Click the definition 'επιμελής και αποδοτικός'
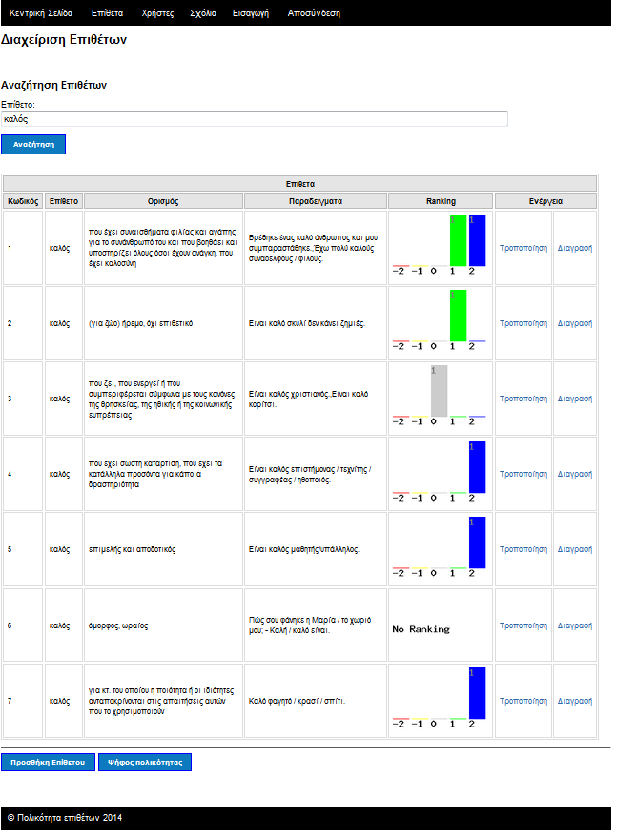 pyautogui.click(x=132, y=549)
